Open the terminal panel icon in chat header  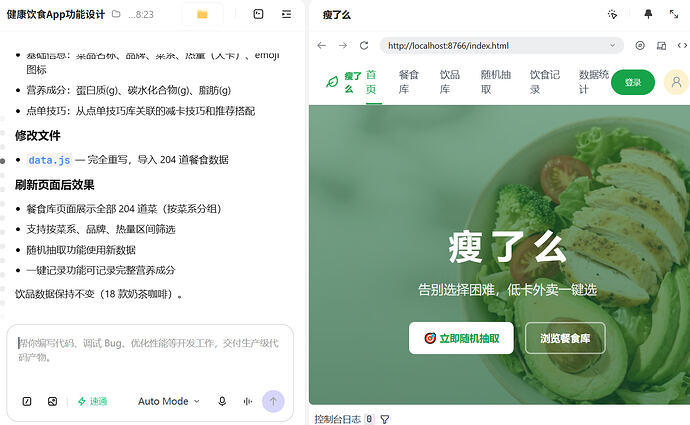point(258,14)
